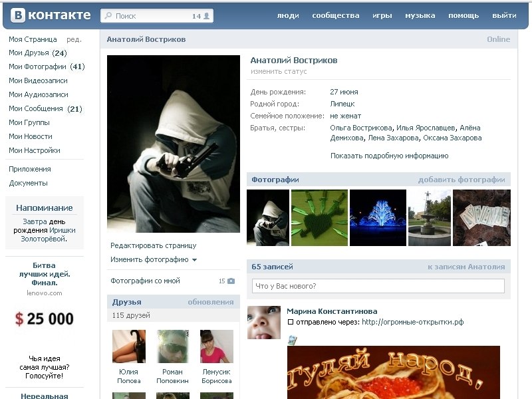Open Мои Сообщения in the sidebar
Viewport: 532px width, 399px height.
click(x=36, y=108)
